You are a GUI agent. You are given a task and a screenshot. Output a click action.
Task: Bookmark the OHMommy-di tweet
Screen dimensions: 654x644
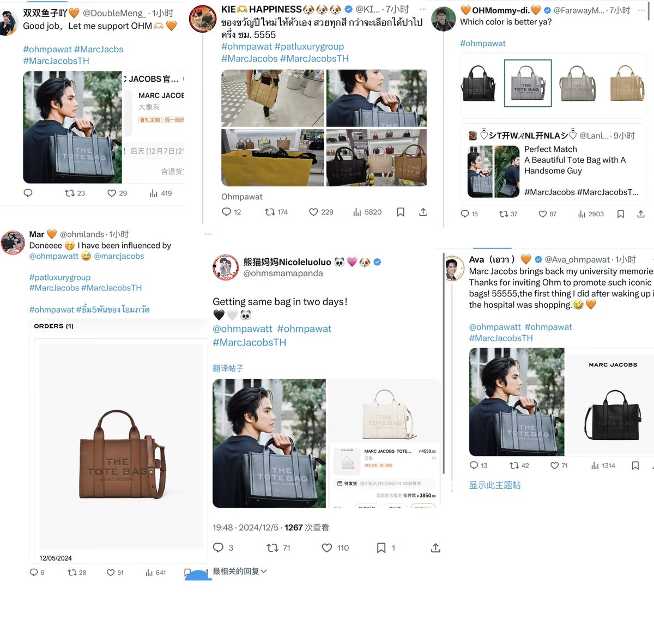[620, 214]
